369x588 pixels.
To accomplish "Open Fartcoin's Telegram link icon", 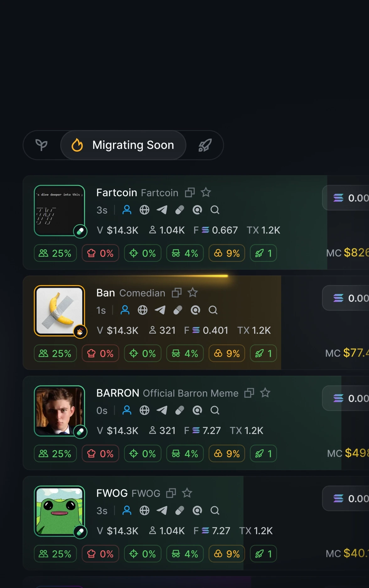I will (162, 210).
